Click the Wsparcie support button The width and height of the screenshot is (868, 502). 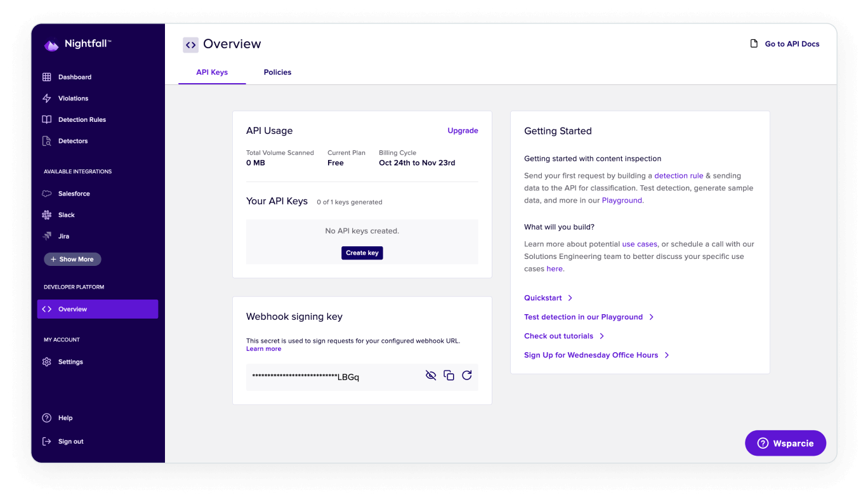coord(785,443)
